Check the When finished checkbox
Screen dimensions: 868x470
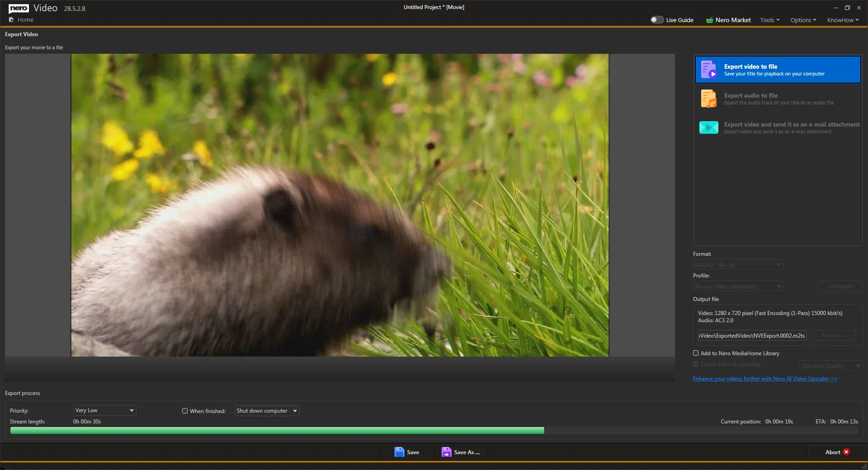coord(185,411)
